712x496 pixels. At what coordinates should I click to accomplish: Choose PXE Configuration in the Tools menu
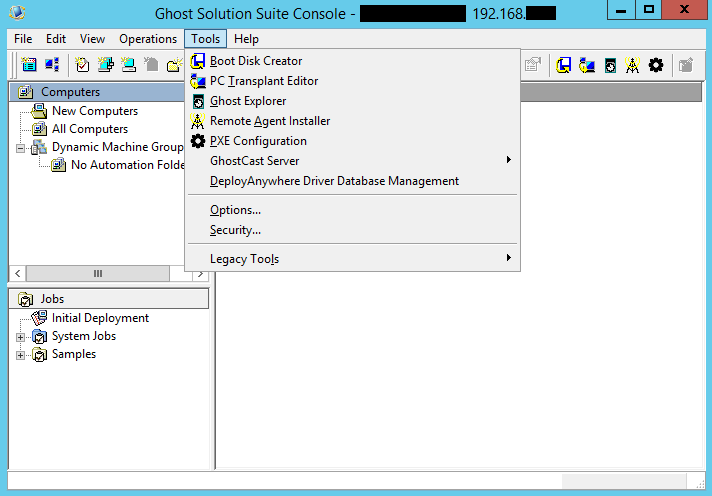tap(353, 141)
